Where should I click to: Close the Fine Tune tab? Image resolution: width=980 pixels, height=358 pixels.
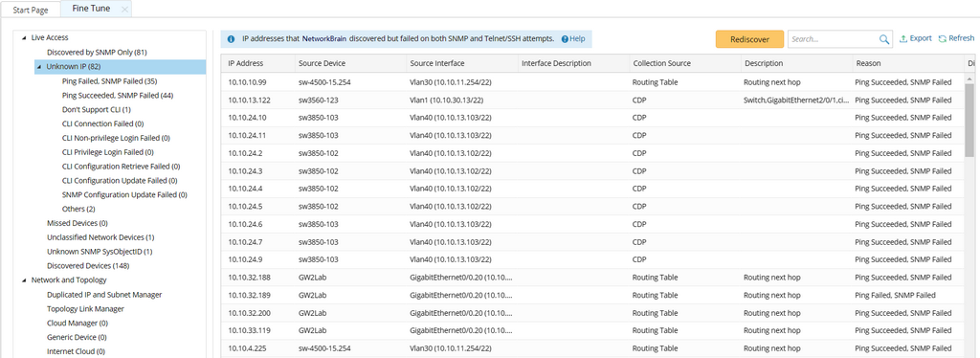tap(124, 10)
